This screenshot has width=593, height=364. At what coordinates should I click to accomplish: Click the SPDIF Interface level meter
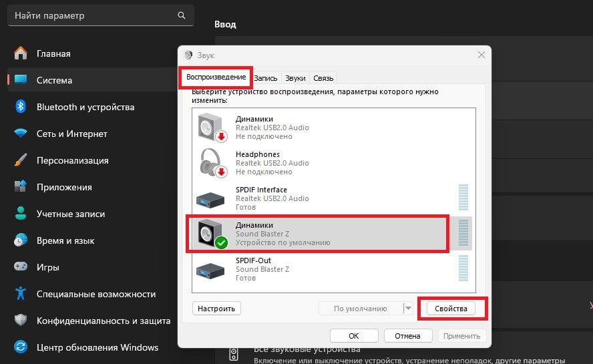pos(463,197)
